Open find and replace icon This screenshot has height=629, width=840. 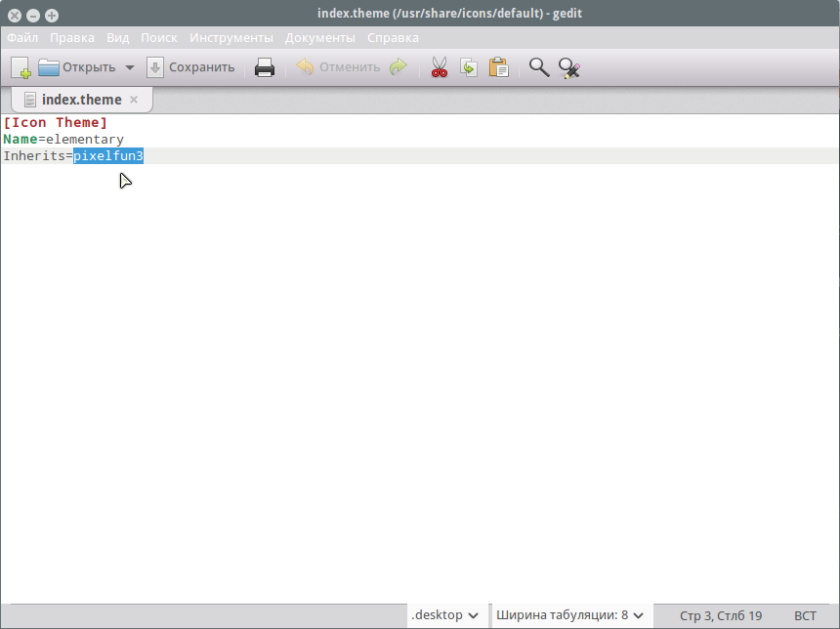coord(568,67)
